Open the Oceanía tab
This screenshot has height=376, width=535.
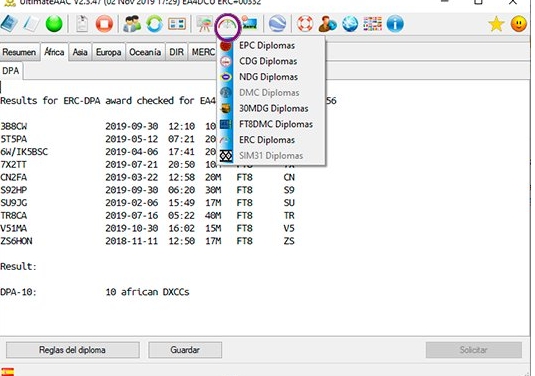click(x=145, y=52)
